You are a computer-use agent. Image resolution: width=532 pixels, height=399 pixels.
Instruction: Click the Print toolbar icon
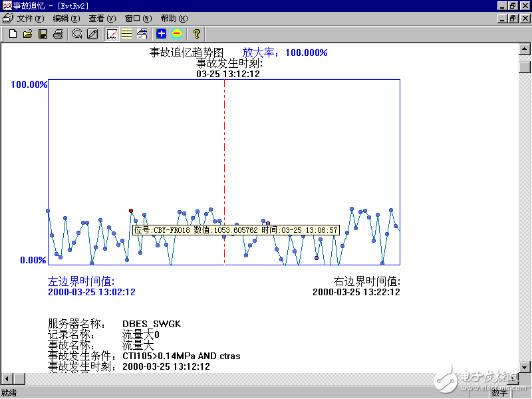[58, 33]
